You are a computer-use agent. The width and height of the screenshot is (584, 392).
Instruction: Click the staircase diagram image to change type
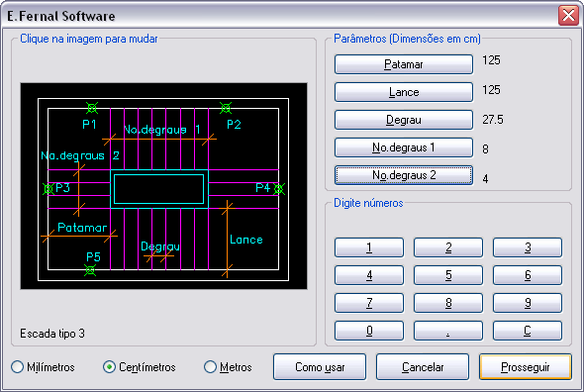tap(164, 186)
